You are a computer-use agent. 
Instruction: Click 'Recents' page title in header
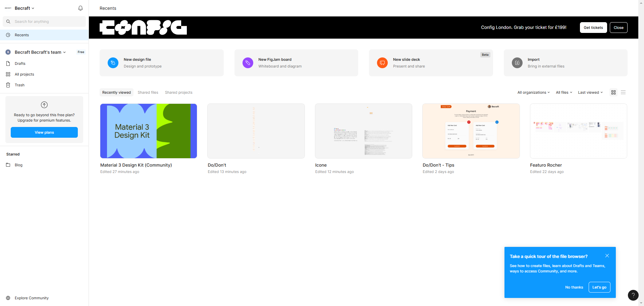point(108,8)
